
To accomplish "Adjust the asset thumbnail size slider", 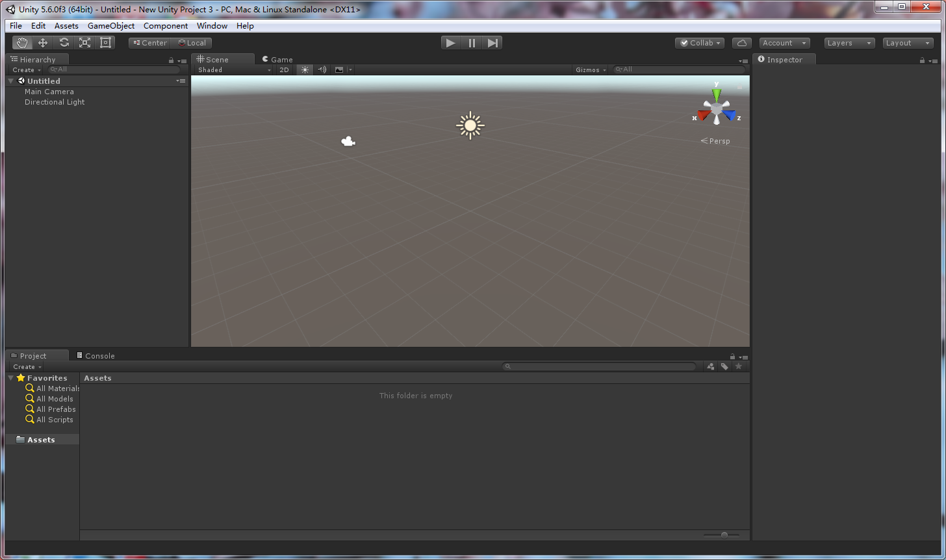I will coord(723,535).
